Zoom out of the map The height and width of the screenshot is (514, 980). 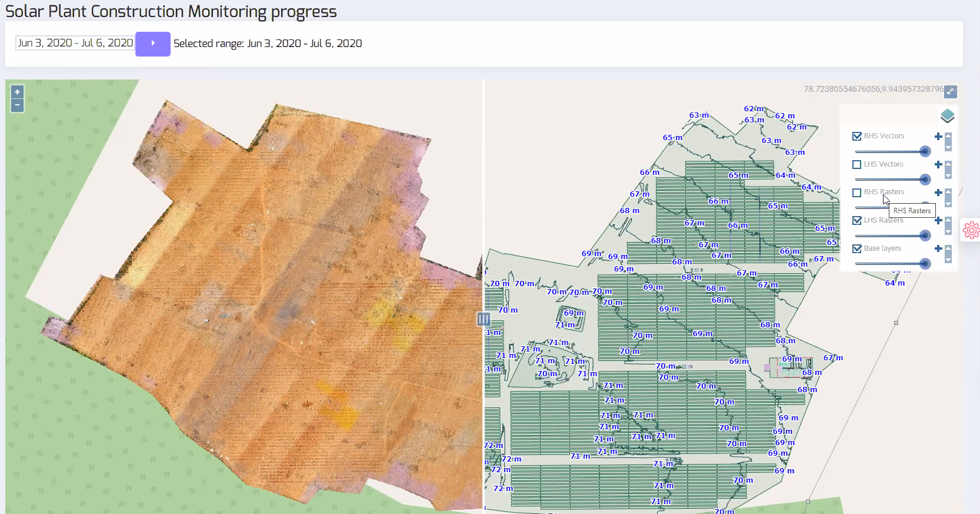click(17, 105)
